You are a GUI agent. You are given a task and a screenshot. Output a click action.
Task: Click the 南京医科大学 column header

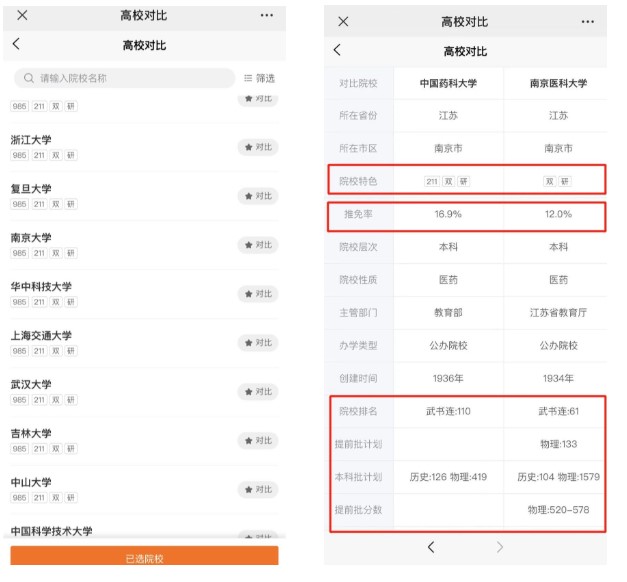558,83
